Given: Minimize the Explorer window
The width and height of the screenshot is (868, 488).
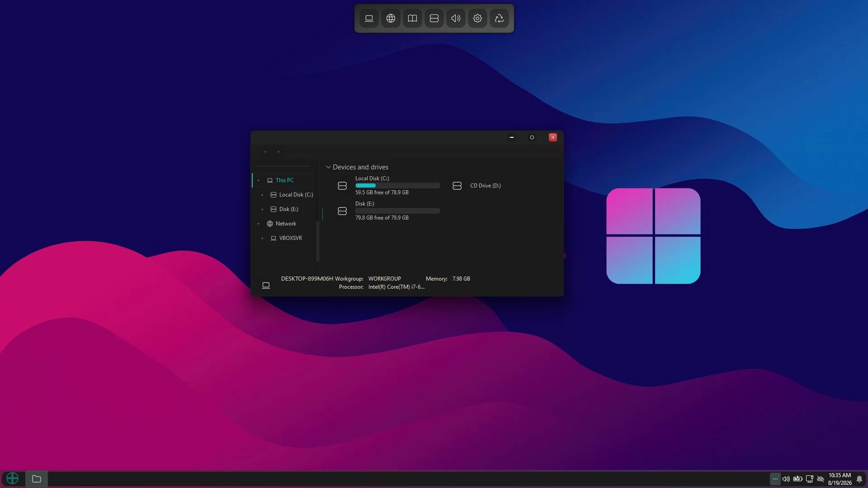Looking at the screenshot, I should tap(512, 137).
